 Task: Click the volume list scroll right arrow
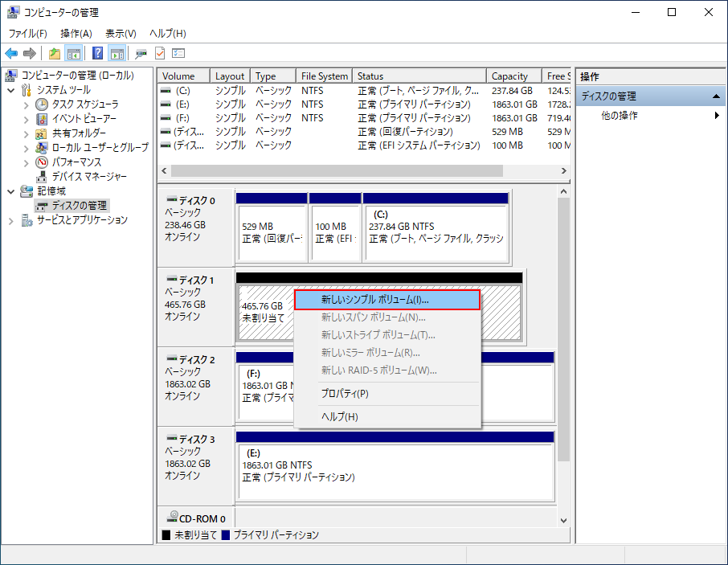pyautogui.click(x=563, y=171)
